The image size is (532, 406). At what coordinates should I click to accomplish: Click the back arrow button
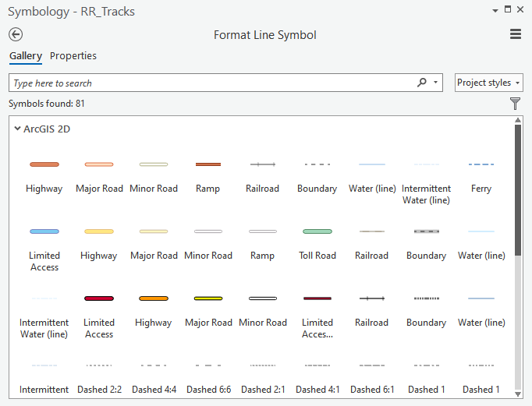[x=16, y=34]
